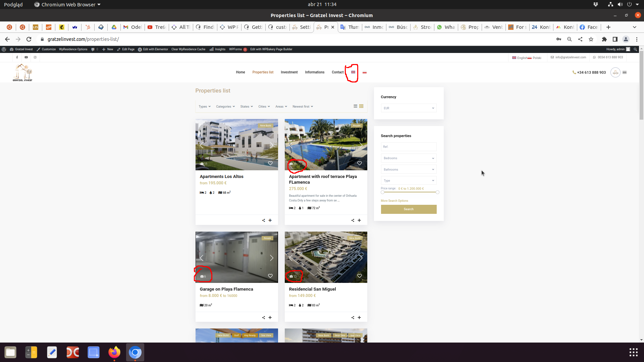Viewport: 644px width, 362px height.
Task: Go to the Contact menu item
Action: coord(337,72)
